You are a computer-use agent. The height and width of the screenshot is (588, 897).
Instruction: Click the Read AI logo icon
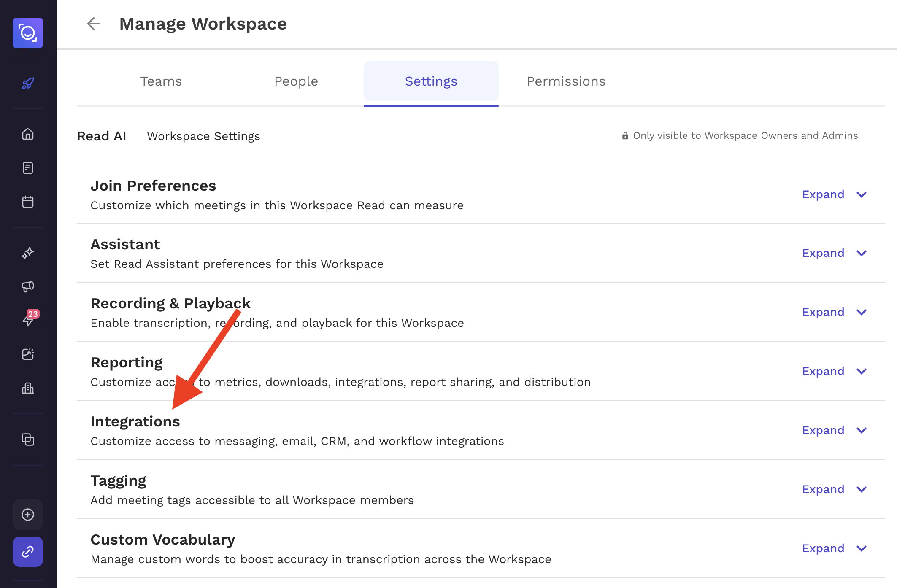point(28,33)
